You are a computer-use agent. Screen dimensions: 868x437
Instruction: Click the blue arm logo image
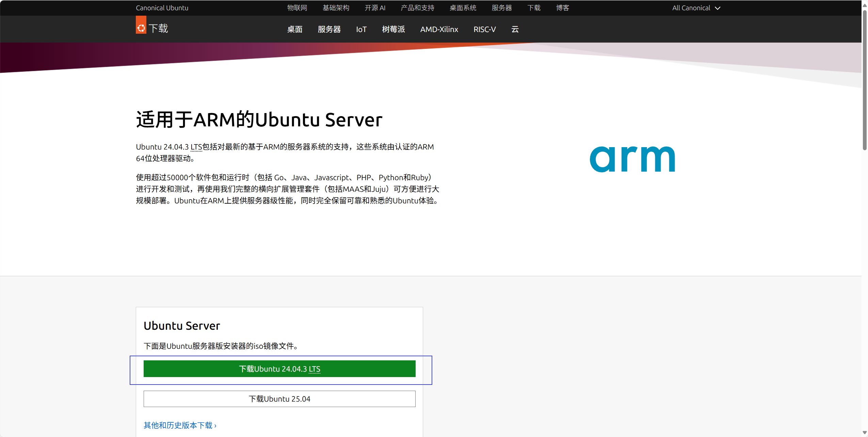pyautogui.click(x=632, y=159)
